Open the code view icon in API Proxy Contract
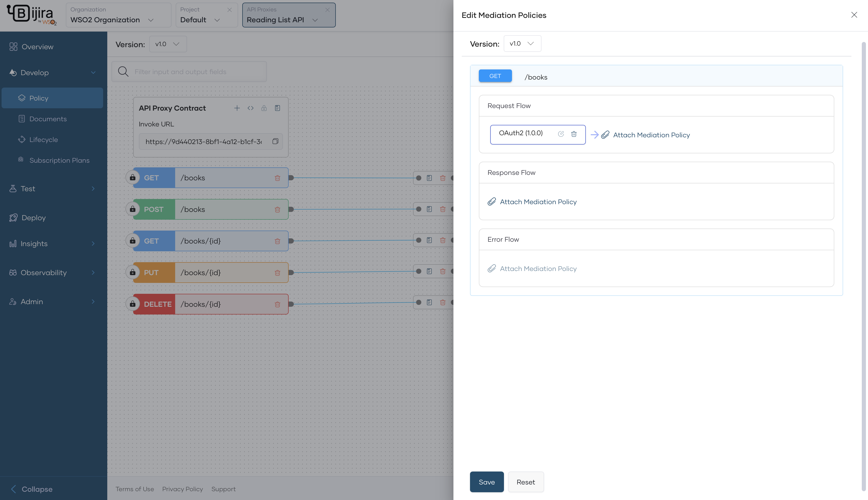 (250, 108)
